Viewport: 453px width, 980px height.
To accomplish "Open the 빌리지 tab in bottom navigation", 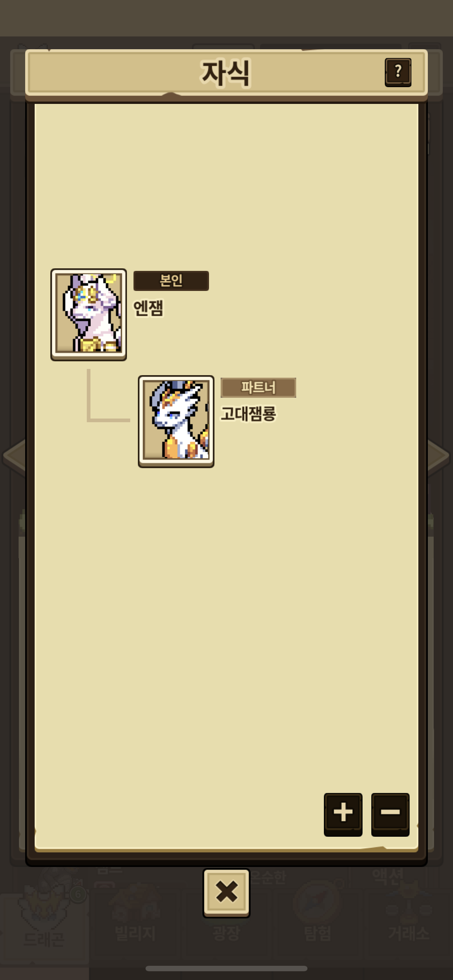I will tap(135, 928).
